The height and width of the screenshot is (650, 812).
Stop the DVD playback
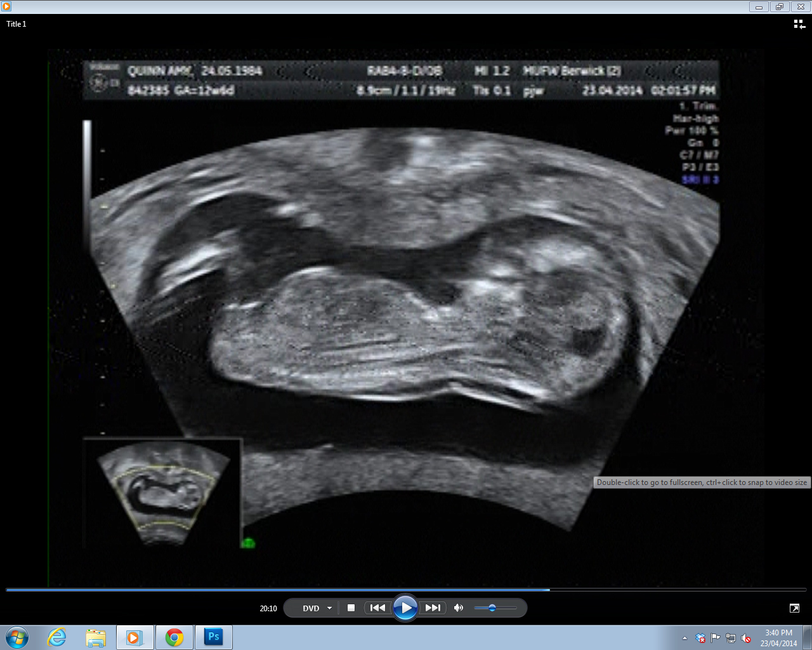[351, 608]
